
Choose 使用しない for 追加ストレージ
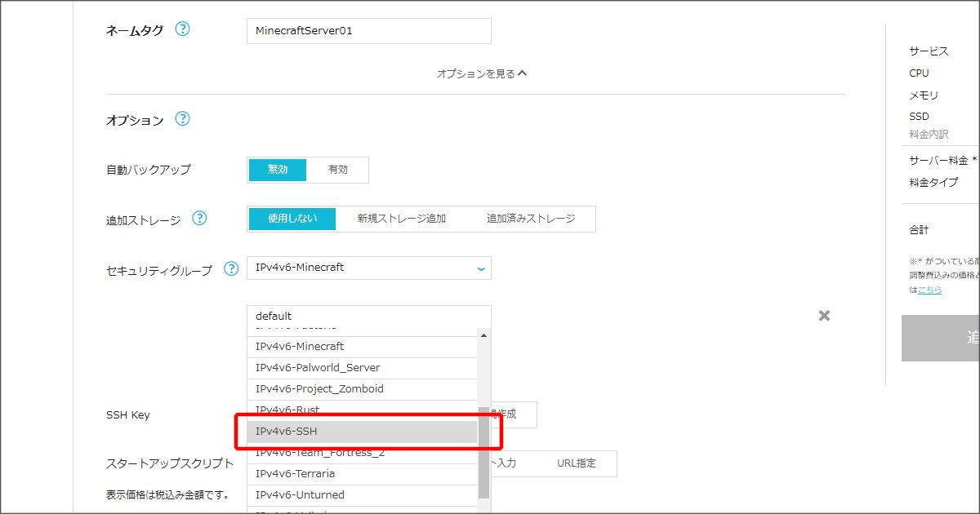(292, 219)
